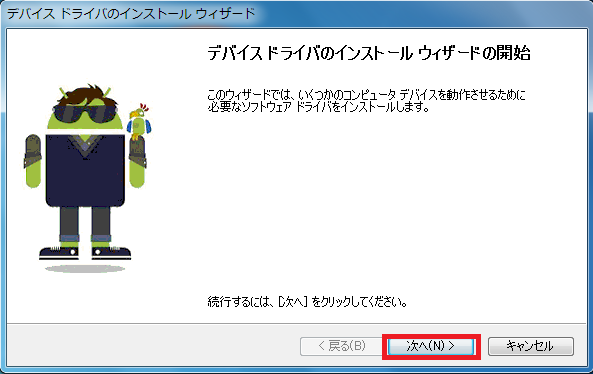Click the instruction text 続行するには、[次へ] をクリックしてください。
This screenshot has height=374, width=593.
tap(307, 302)
